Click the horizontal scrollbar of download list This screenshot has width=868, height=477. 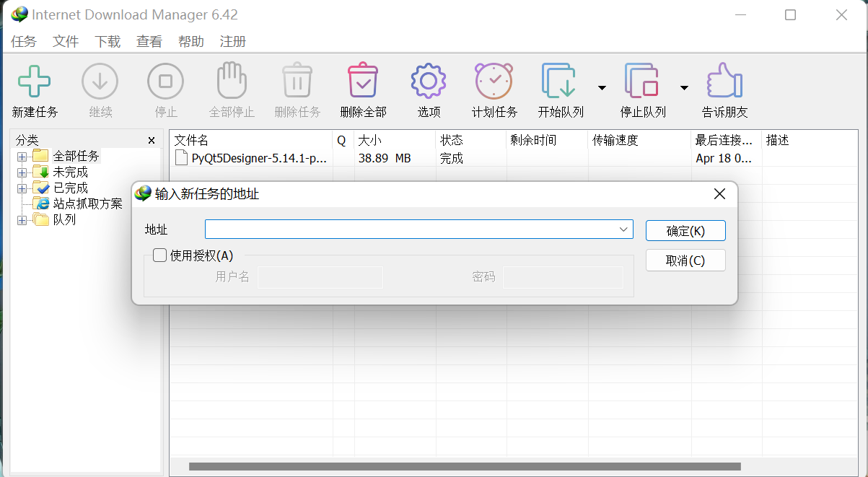[x=465, y=466]
